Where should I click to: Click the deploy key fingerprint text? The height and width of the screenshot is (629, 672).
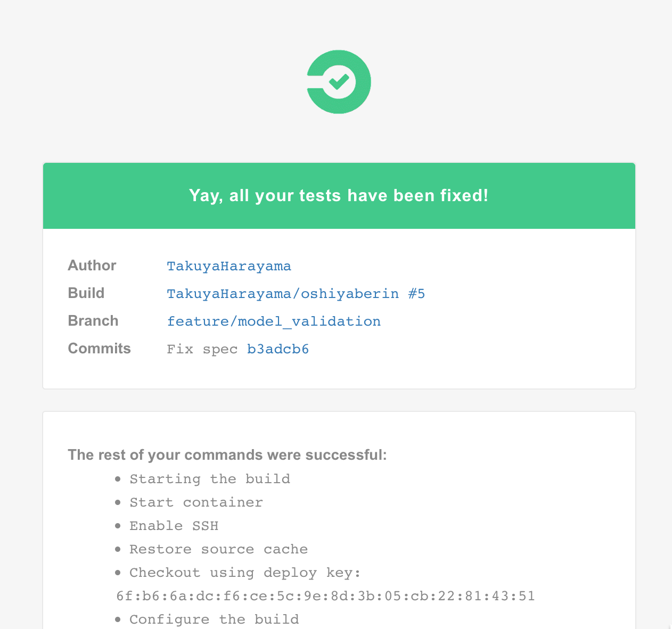pyautogui.click(x=325, y=596)
